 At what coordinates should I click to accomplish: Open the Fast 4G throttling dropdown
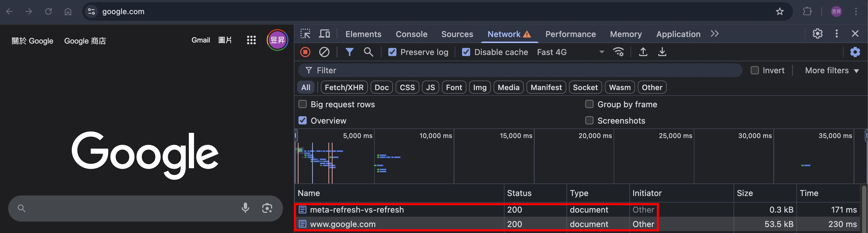coord(571,52)
